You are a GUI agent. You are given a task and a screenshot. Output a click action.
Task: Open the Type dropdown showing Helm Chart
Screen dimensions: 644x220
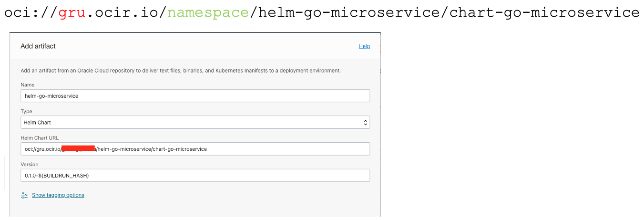pos(195,122)
